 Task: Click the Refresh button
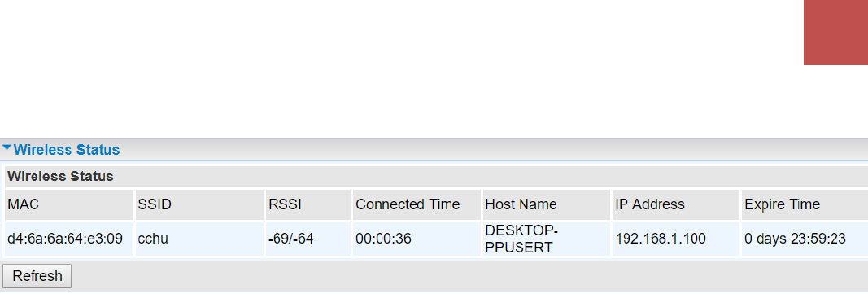point(37,276)
